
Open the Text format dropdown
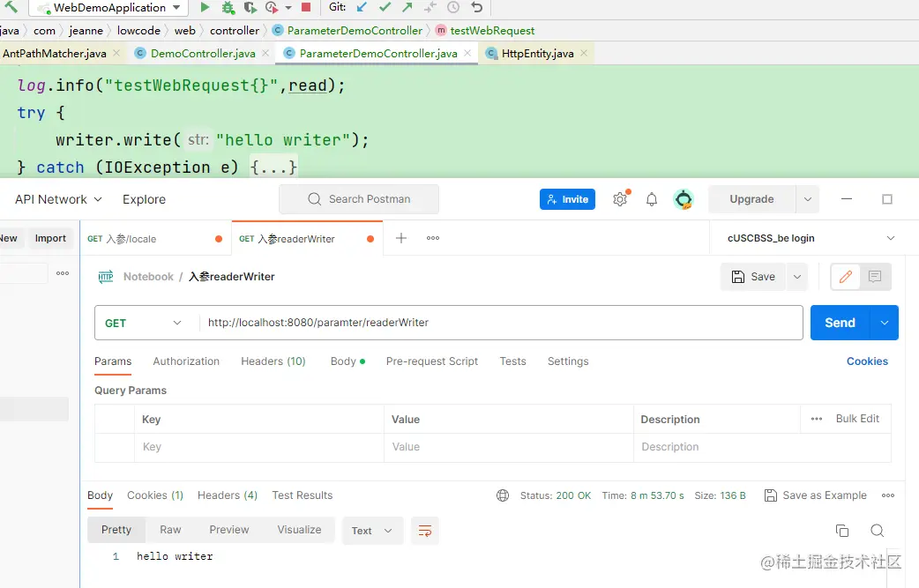tap(372, 531)
